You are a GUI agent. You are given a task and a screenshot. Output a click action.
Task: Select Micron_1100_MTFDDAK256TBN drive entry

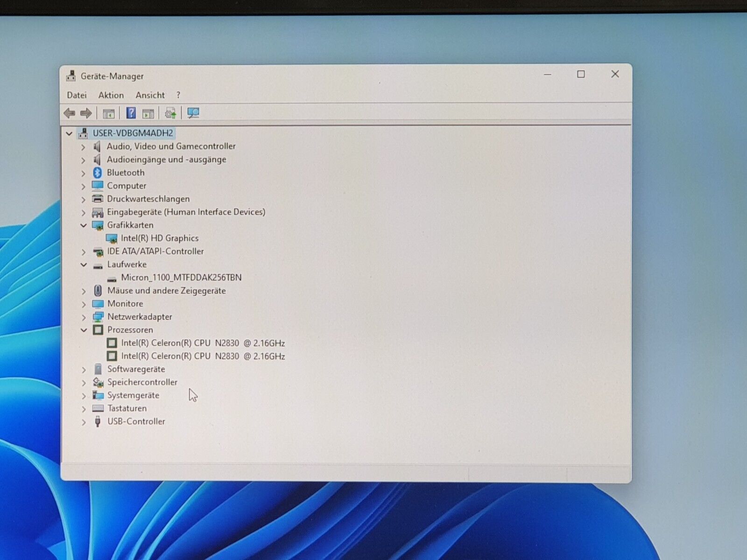coord(181,278)
